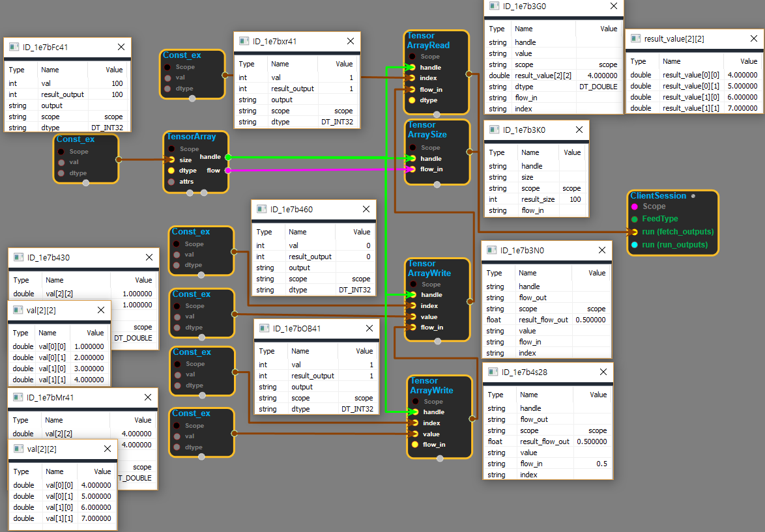Click the TensorArray handle output port
The height and width of the screenshot is (532, 765).
pos(227,157)
